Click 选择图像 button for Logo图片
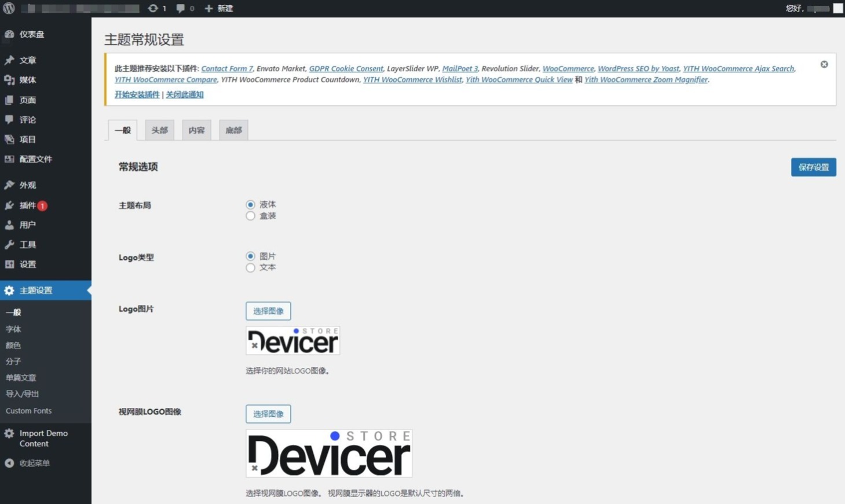The height and width of the screenshot is (504, 845). click(268, 311)
